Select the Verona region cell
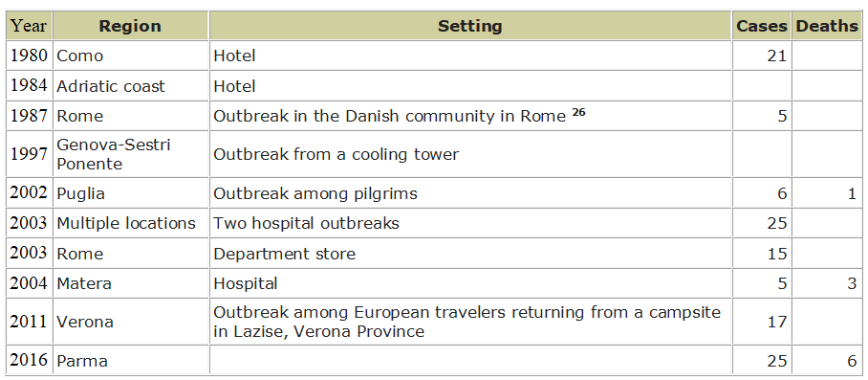 (x=130, y=322)
